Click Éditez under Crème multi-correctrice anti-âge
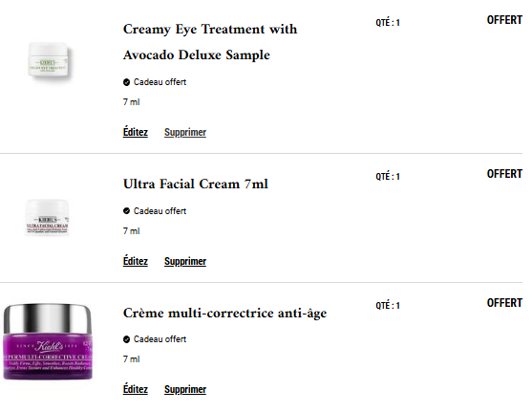 coord(136,389)
